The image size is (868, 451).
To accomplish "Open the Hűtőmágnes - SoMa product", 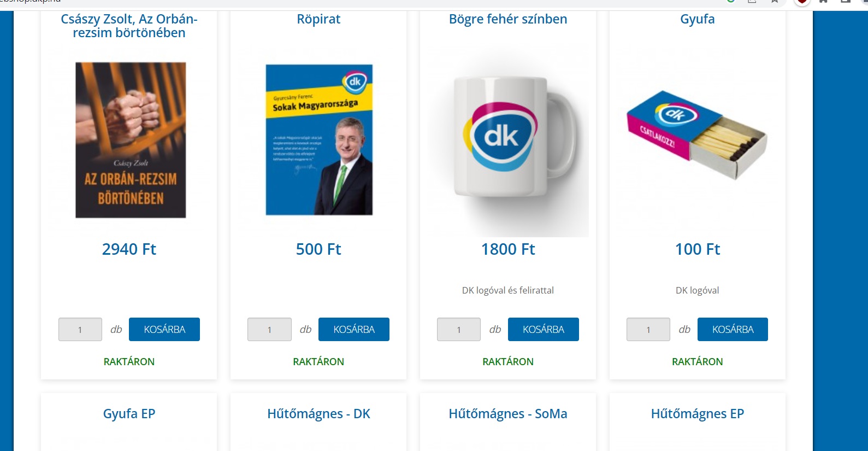I will (x=508, y=414).
